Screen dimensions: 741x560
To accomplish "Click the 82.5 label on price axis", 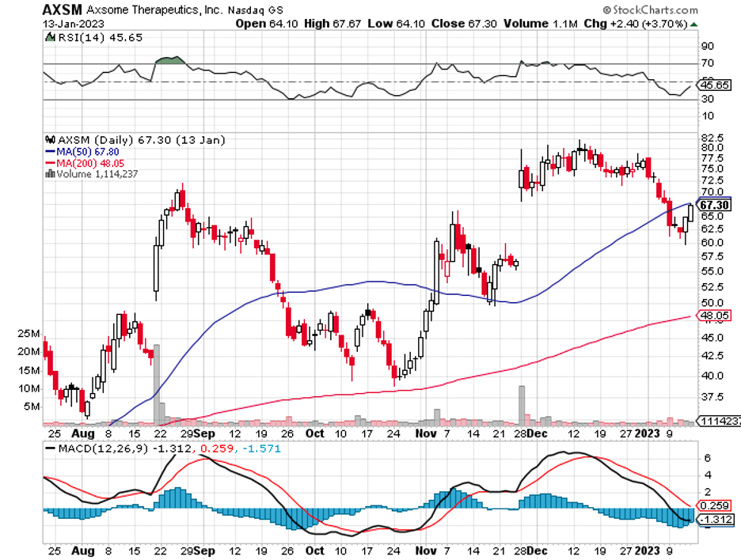I will tap(712, 138).
